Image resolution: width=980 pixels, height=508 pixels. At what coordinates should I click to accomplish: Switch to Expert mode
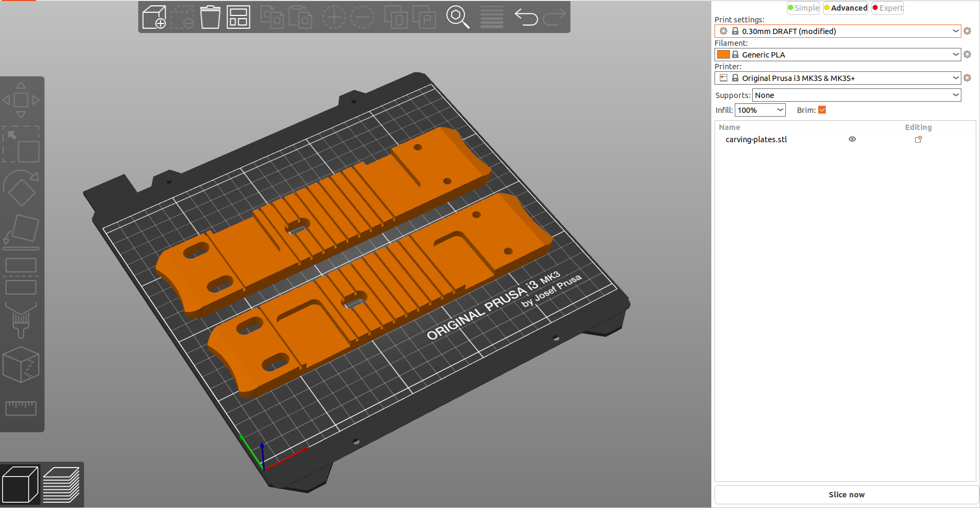tap(887, 8)
